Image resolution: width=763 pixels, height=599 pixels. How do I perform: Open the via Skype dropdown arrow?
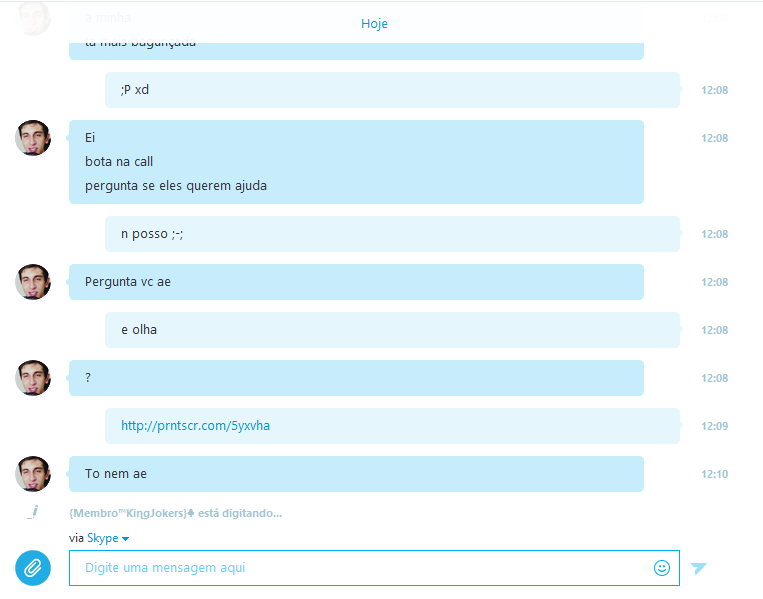[x=126, y=539]
